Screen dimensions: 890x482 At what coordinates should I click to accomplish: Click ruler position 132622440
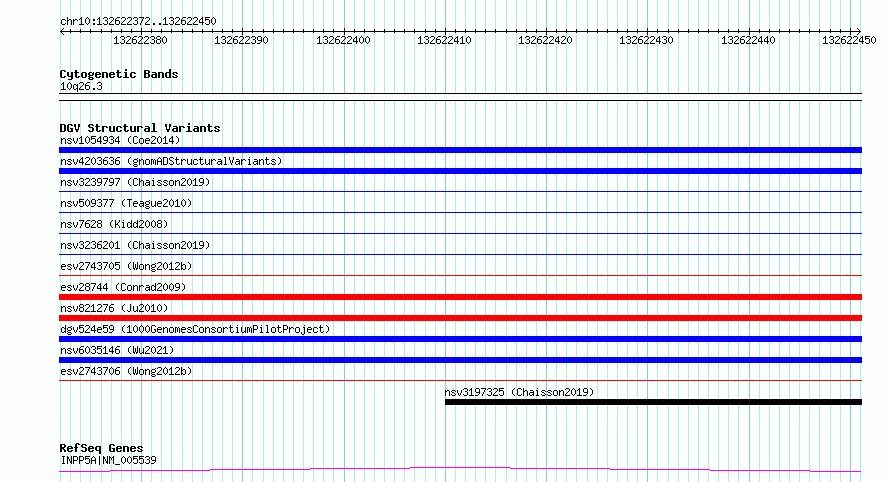coord(748,40)
